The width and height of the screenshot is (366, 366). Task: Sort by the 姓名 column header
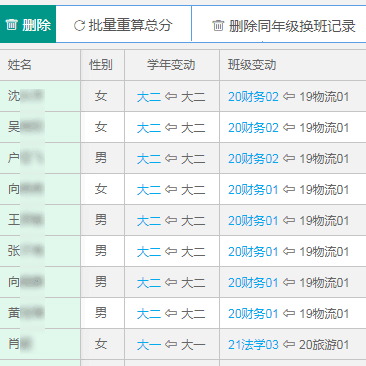tap(20, 65)
